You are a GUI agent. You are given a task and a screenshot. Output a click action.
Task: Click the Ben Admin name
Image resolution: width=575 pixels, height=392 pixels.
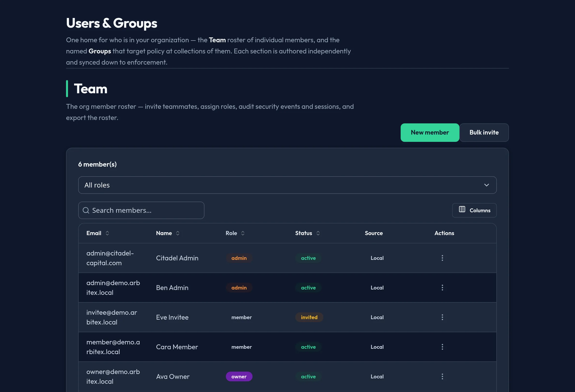tap(172, 288)
